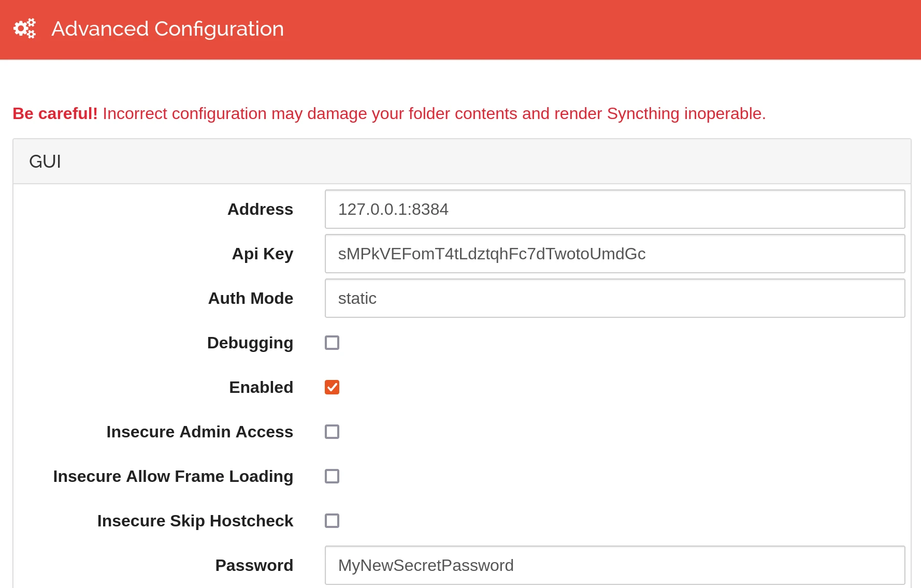Click the Password label

[254, 565]
